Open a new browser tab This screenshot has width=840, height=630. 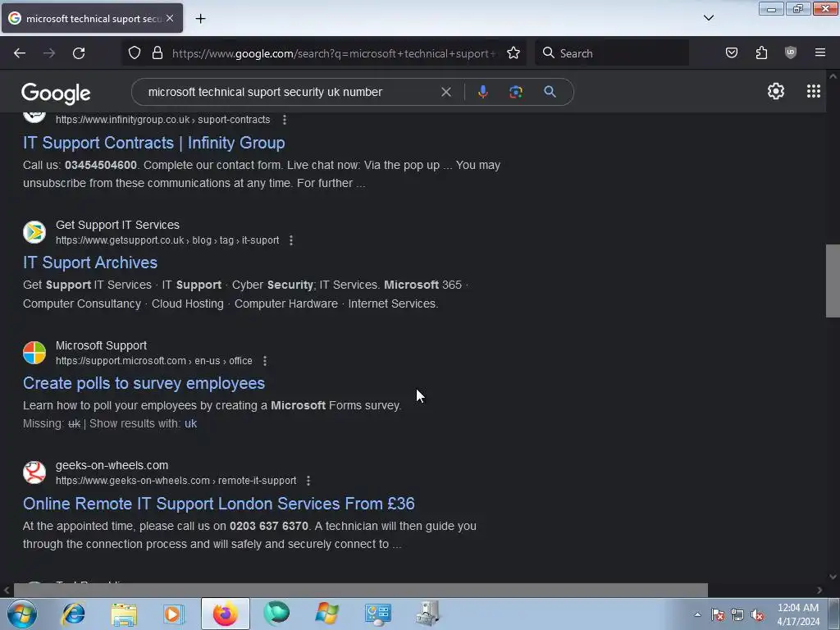click(200, 19)
